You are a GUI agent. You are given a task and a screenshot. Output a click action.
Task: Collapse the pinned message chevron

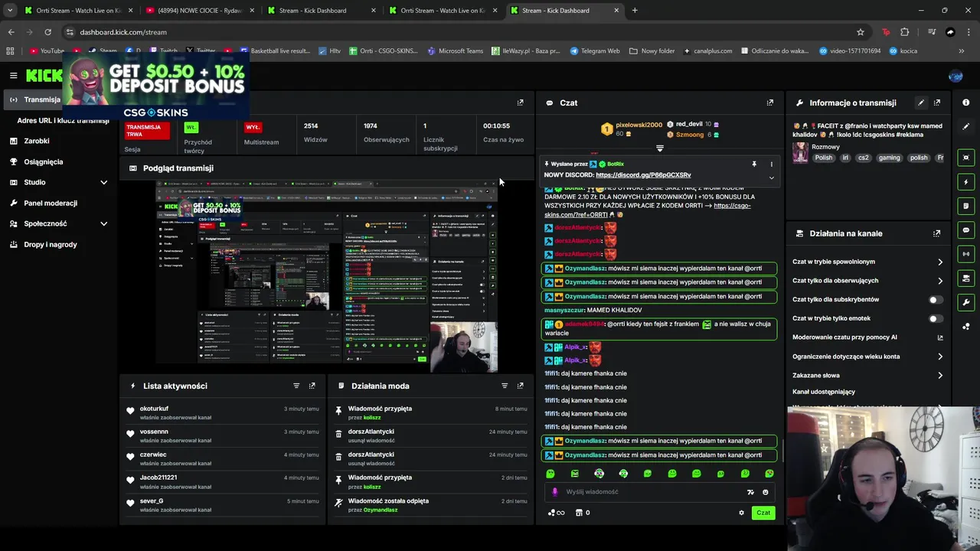[x=771, y=178]
